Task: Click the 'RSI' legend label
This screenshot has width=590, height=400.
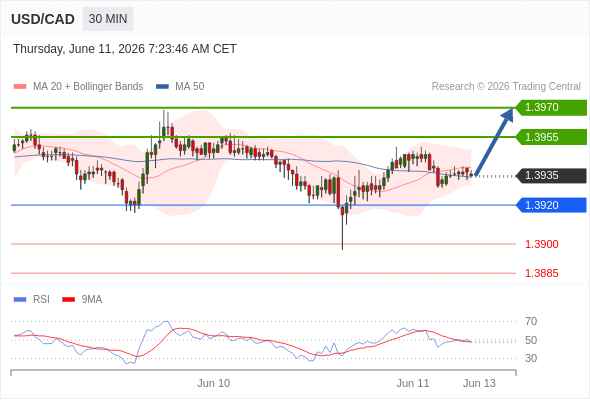Action: [41, 300]
